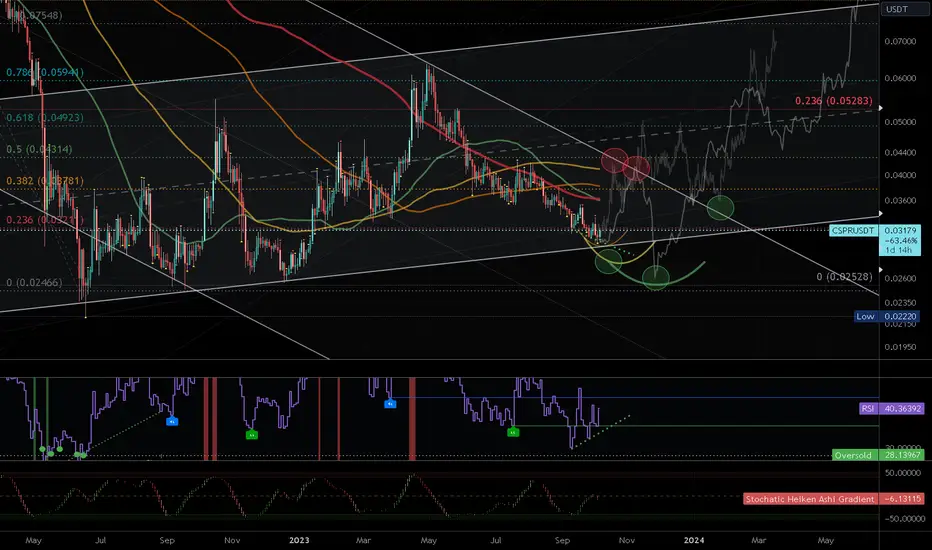Click the Nov label preceding 2024
This screenshot has height=550, width=932.
(x=626, y=540)
